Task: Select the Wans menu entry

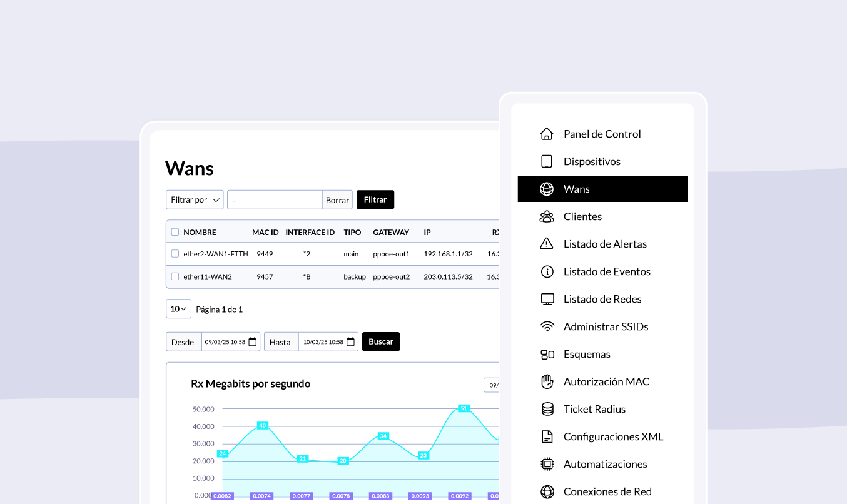Action: [602, 189]
